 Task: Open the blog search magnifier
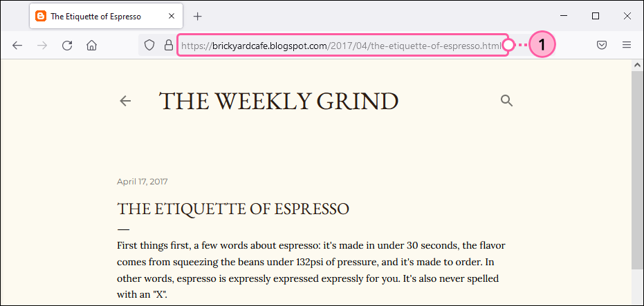pos(507,100)
